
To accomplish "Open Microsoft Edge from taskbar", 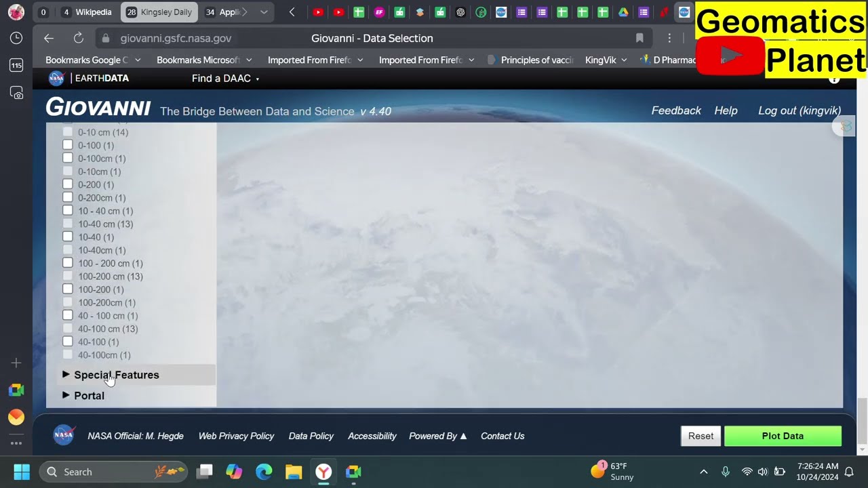I will [x=264, y=472].
